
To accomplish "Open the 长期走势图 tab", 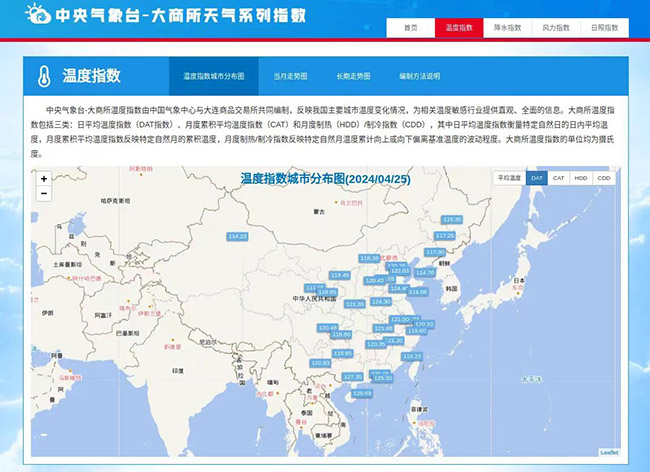I will [353, 76].
